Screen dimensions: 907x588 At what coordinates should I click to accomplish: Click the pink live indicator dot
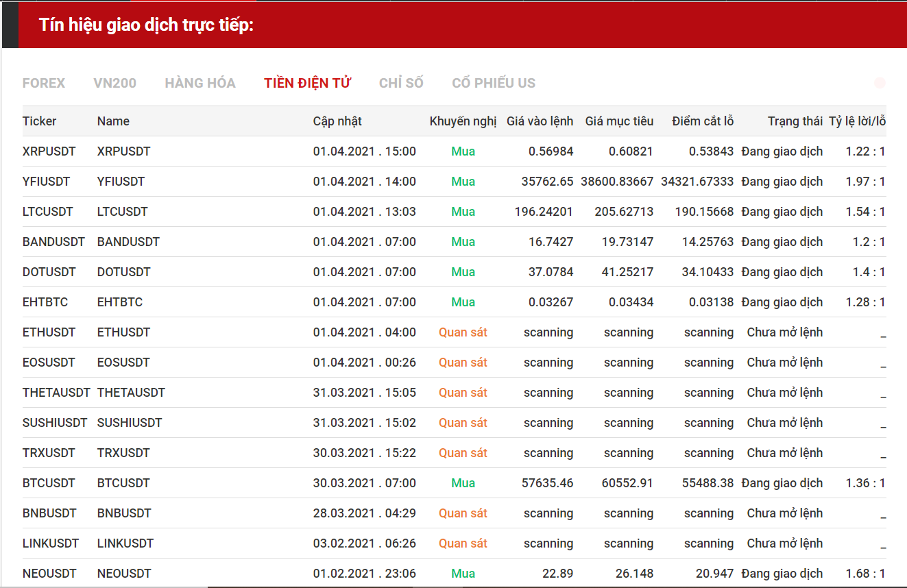click(x=880, y=83)
